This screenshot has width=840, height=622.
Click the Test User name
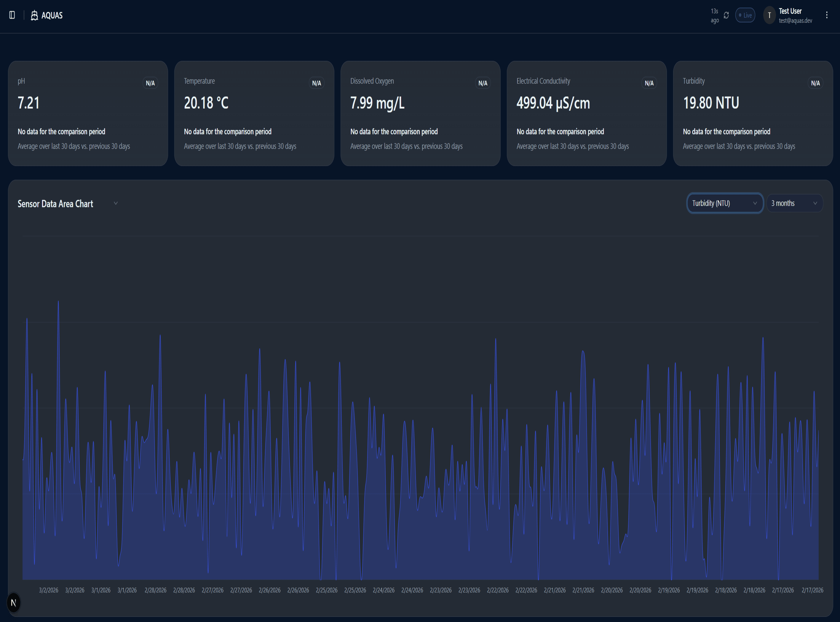coord(790,11)
